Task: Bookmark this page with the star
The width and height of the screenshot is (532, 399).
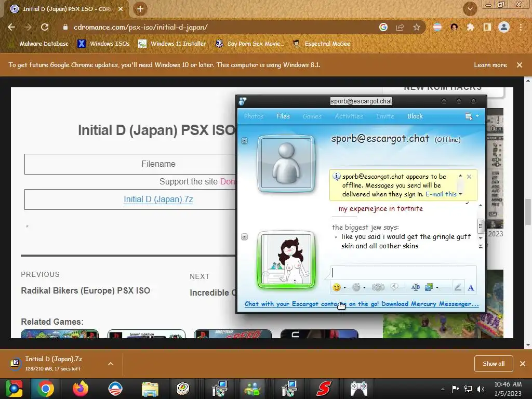Action: (417, 27)
